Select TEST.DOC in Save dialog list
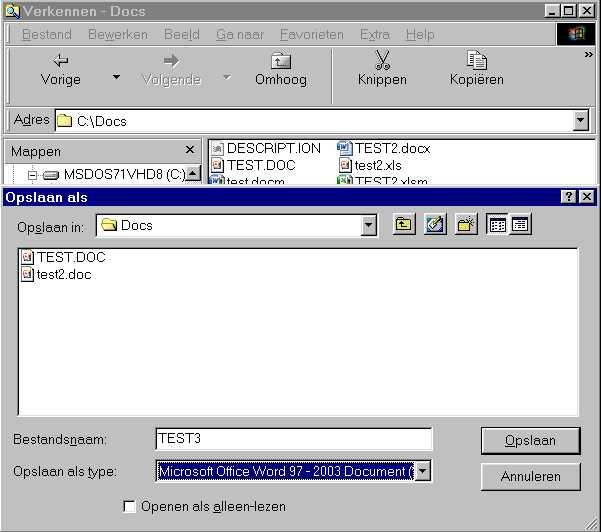The height and width of the screenshot is (532, 601). pyautogui.click(x=63, y=257)
